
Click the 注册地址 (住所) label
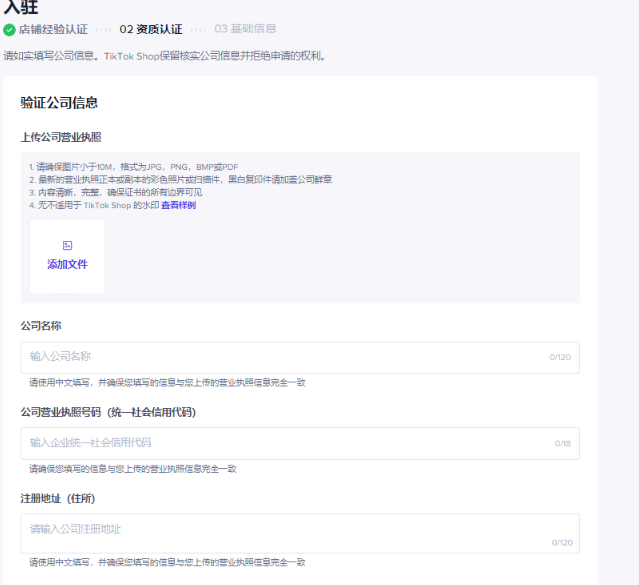pos(57,498)
